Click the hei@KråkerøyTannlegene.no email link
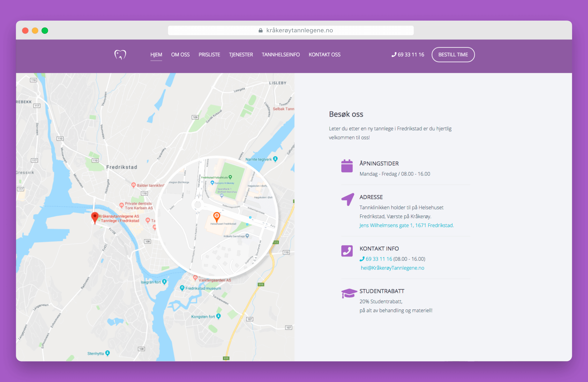This screenshot has height=382, width=588. [392, 268]
